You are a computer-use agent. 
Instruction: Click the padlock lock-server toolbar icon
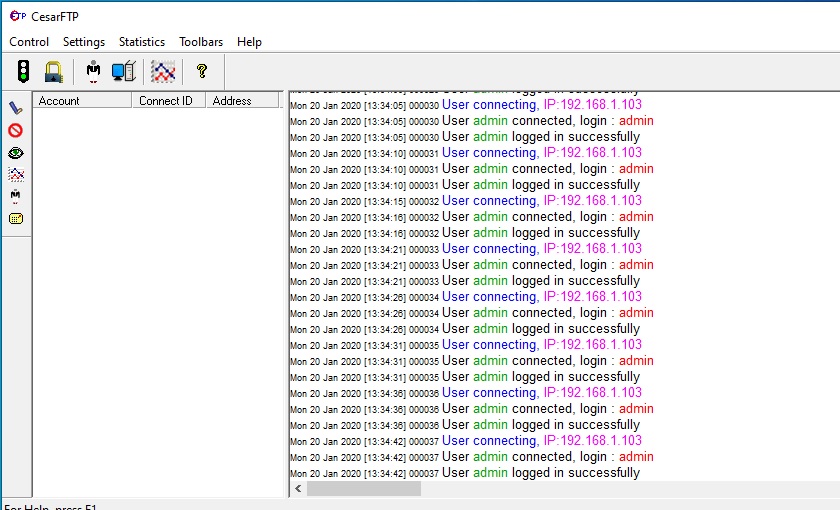54,72
